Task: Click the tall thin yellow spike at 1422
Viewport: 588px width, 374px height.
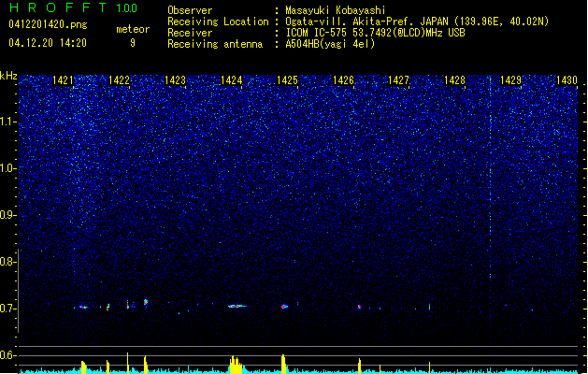Action: [127, 363]
